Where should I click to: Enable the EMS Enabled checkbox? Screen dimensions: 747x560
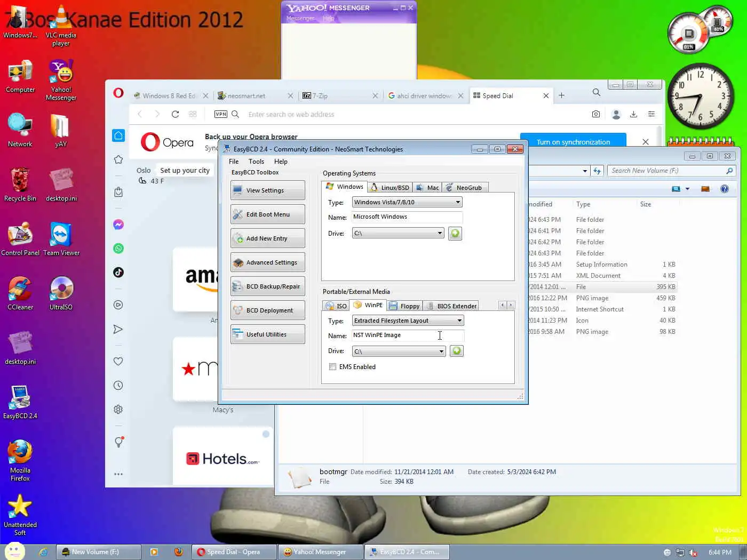(333, 367)
